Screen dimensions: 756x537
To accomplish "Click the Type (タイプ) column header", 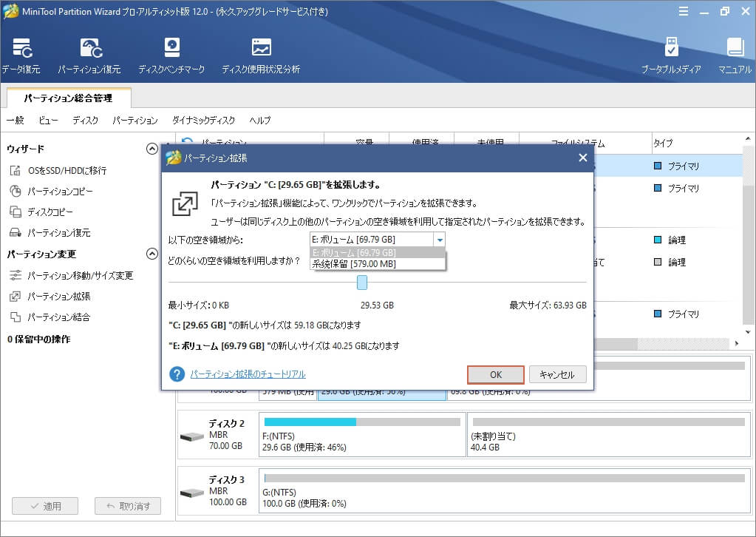I will pos(697,143).
